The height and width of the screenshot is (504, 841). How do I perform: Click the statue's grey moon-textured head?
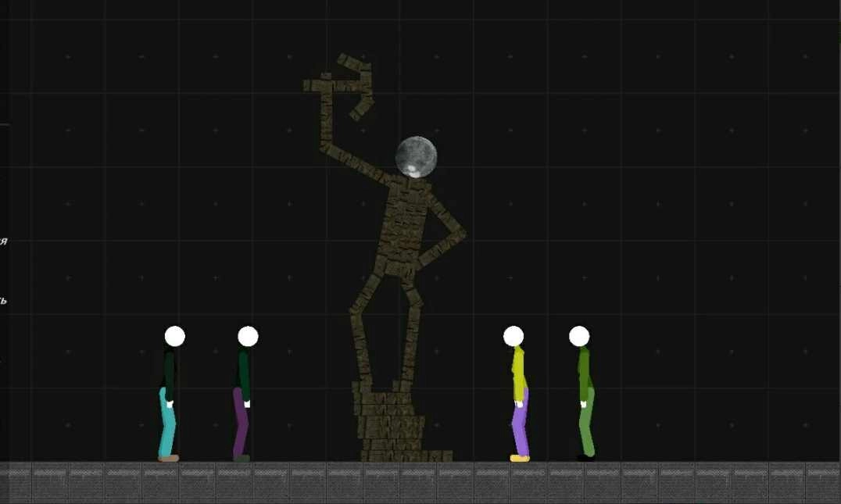(416, 156)
